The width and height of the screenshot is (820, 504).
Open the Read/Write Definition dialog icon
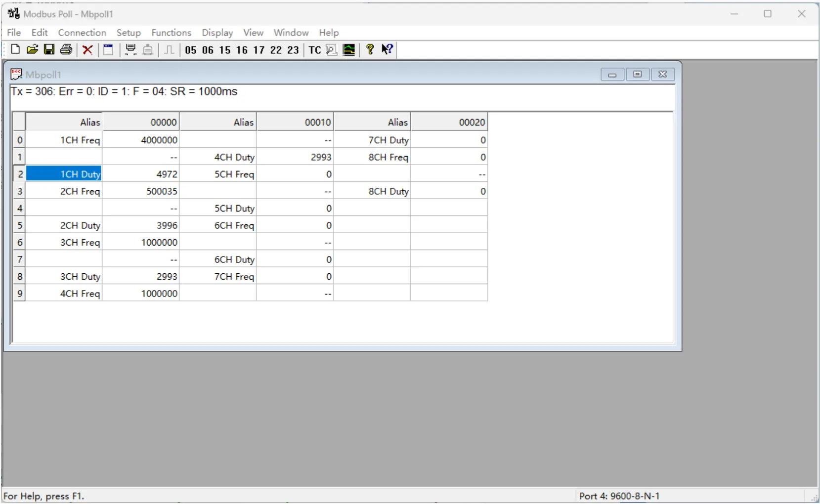click(x=108, y=49)
